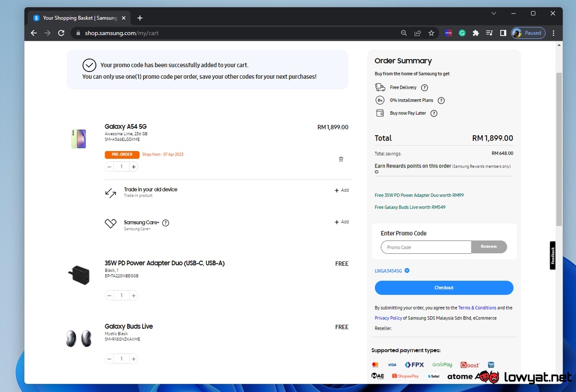Image resolution: width=576 pixels, height=392 pixels.
Task: Open Samsung Care+ help question icon
Action: 166,223
